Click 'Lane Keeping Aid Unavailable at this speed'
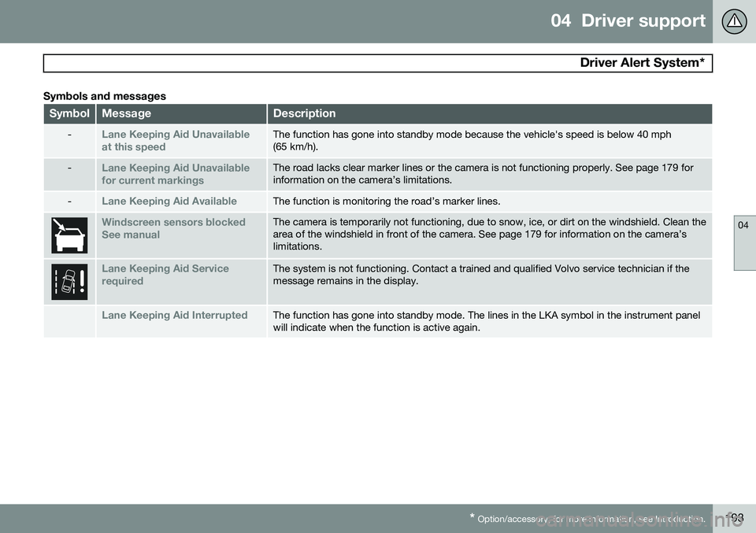756x533 pixels. [176, 140]
